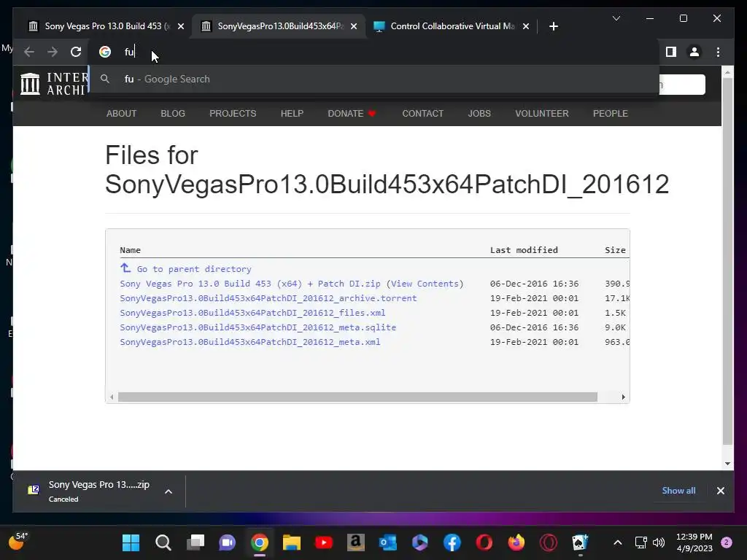Open Chrome side panel icon
The image size is (747, 560).
[x=671, y=52]
